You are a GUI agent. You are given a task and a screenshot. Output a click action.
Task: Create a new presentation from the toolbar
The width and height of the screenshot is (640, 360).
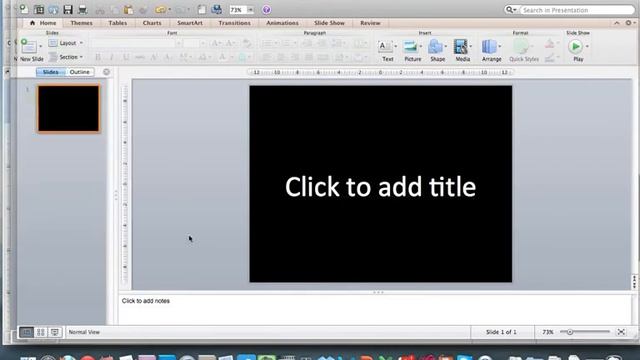24,9
